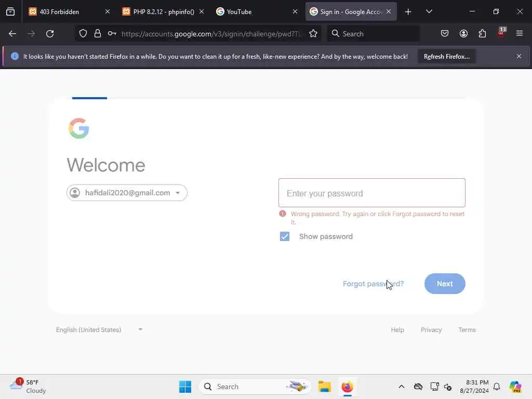The width and height of the screenshot is (532, 399).
Task: Open Help link
Action: pos(397,330)
